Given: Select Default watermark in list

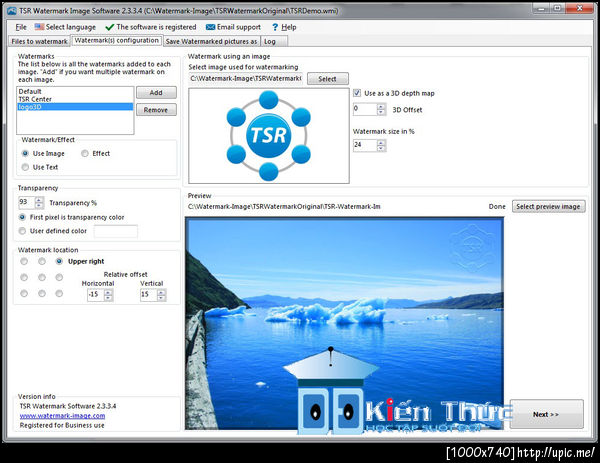Looking at the screenshot, I should pyautogui.click(x=75, y=91).
